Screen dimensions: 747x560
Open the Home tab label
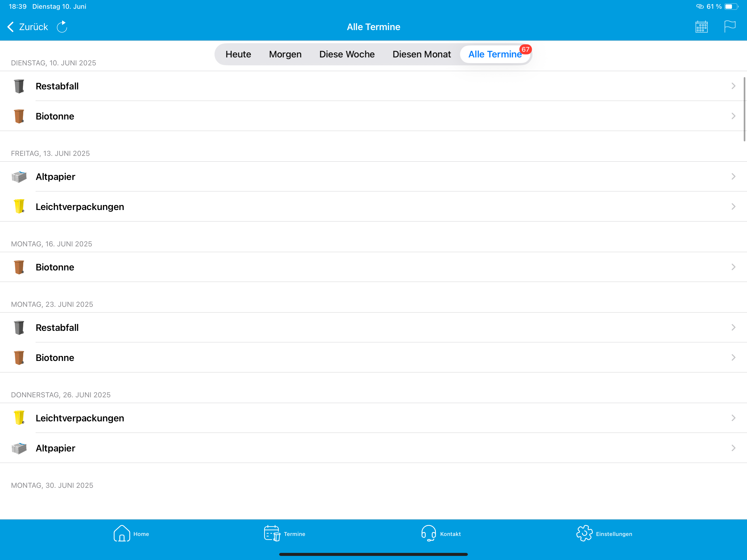(141, 534)
